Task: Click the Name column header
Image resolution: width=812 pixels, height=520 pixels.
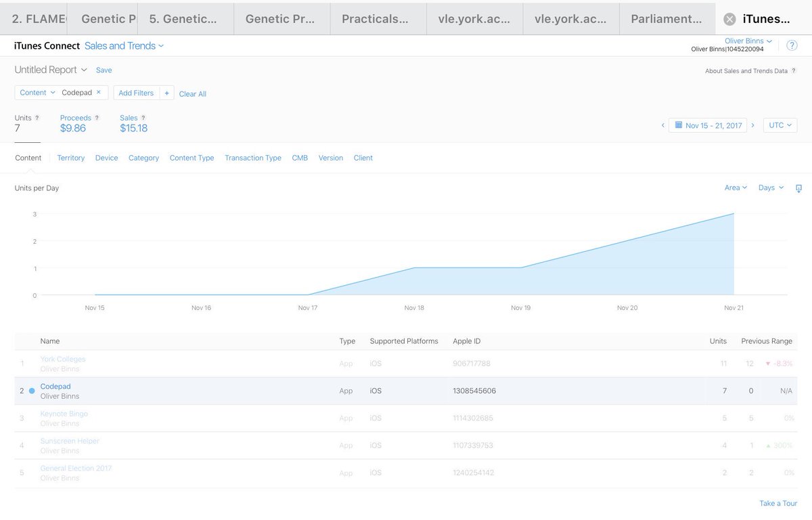Action: [x=50, y=341]
